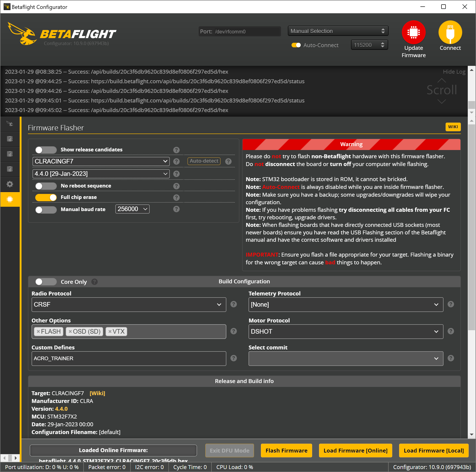Click the help icon beside Auto-detect
This screenshot has width=476, height=472.
coord(228,161)
